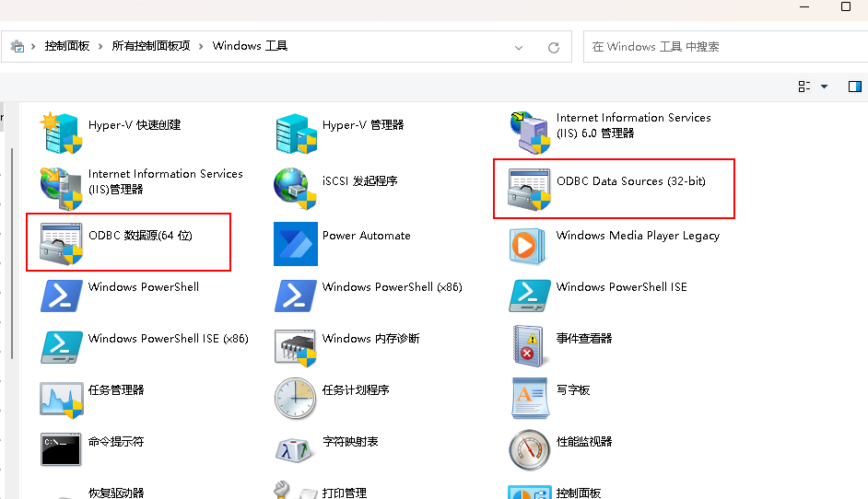Select 所有控制面板项 in the breadcrumb

[x=150, y=46]
